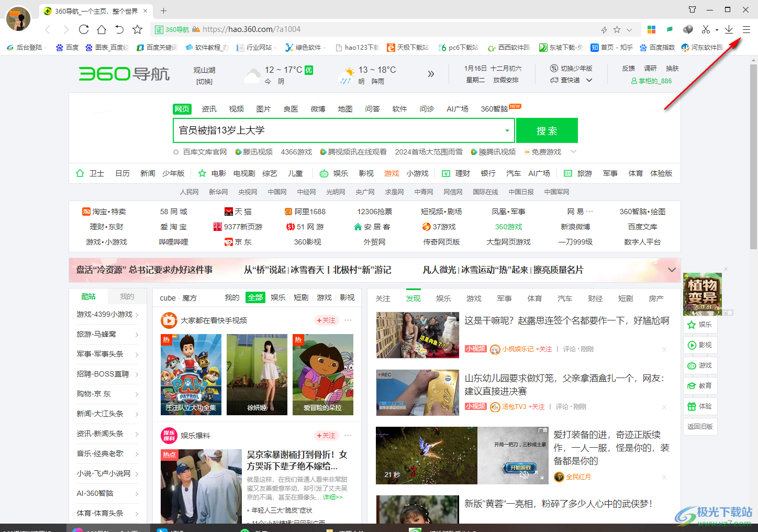Click the skin/shirt icon in title bar
Screen dimensions: 758x532
tap(692, 9)
